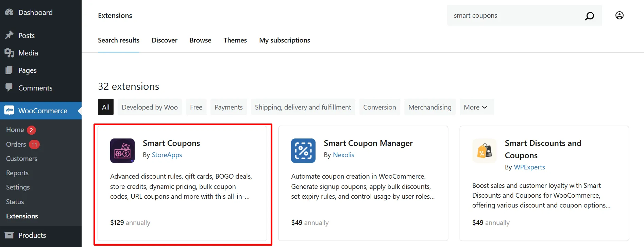Open Smart Coupon Manager title

tap(368, 143)
